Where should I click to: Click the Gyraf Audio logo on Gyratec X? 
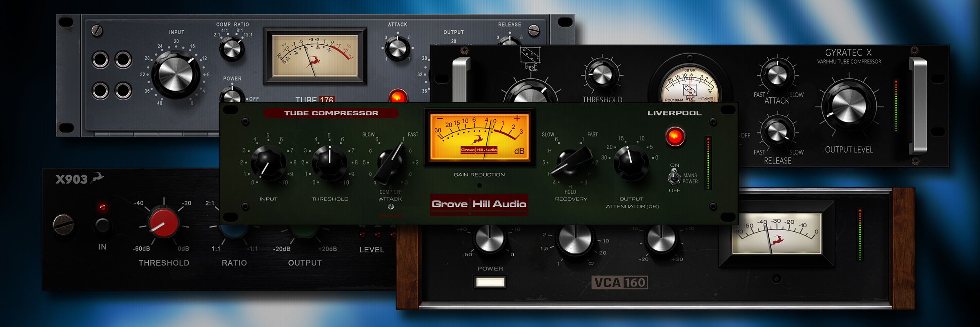tap(530, 59)
